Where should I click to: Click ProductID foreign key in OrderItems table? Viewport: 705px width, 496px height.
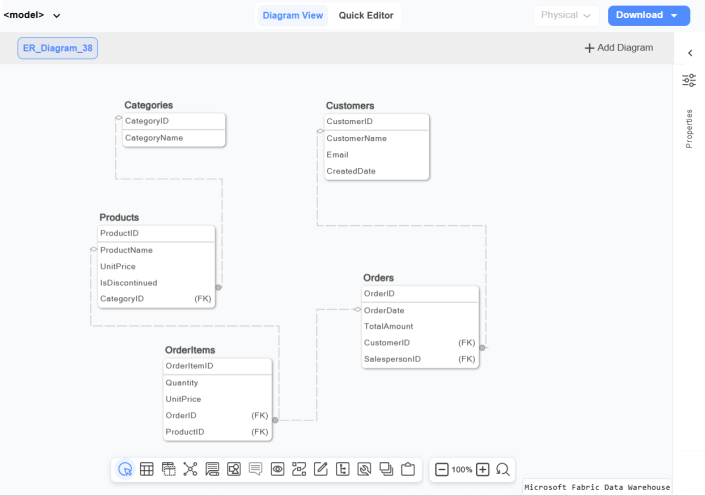pyautogui.click(x=218, y=432)
